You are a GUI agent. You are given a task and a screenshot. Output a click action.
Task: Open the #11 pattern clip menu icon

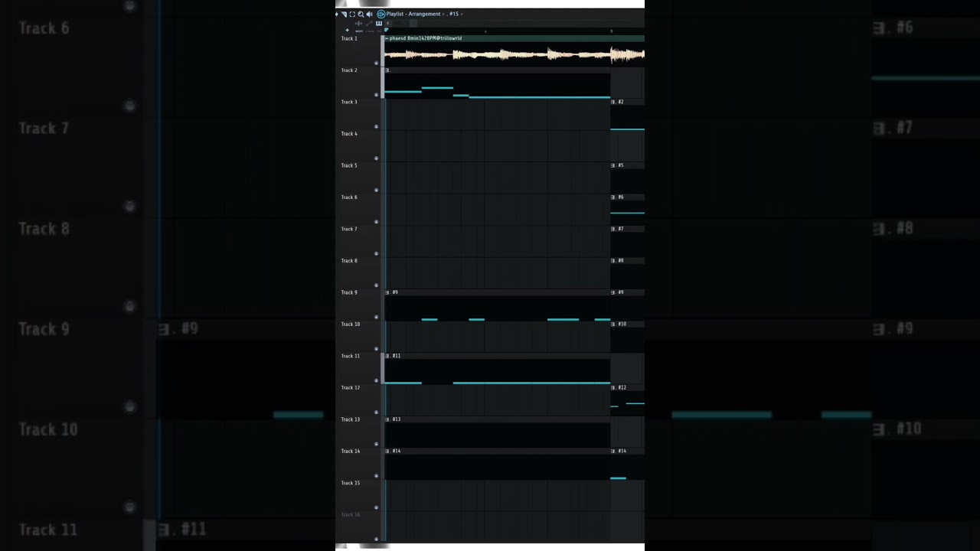[387, 356]
